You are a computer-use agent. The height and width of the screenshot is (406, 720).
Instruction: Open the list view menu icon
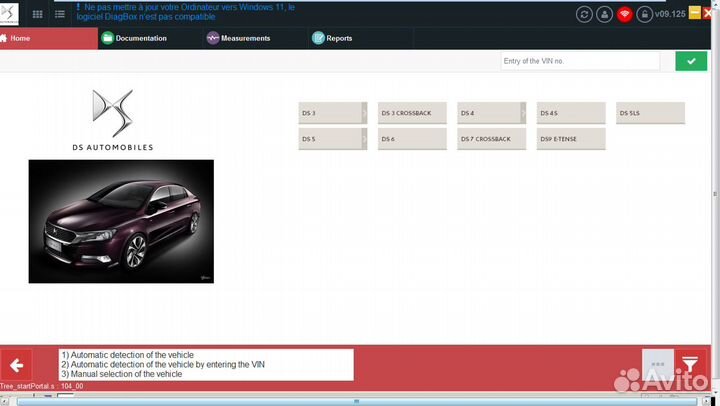(x=60, y=14)
